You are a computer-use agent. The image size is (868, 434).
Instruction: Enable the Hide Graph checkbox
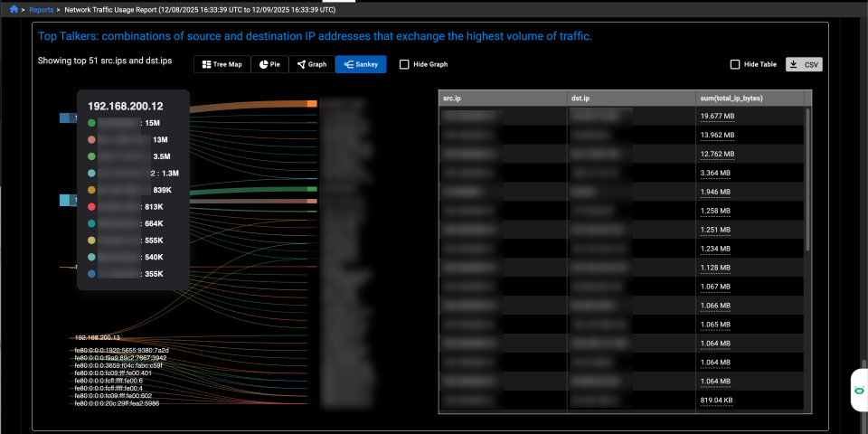404,64
